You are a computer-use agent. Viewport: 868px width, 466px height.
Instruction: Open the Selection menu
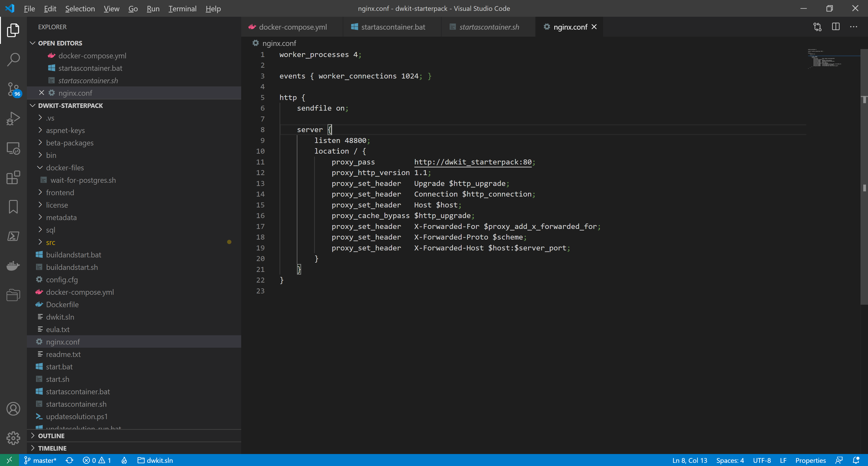click(80, 8)
